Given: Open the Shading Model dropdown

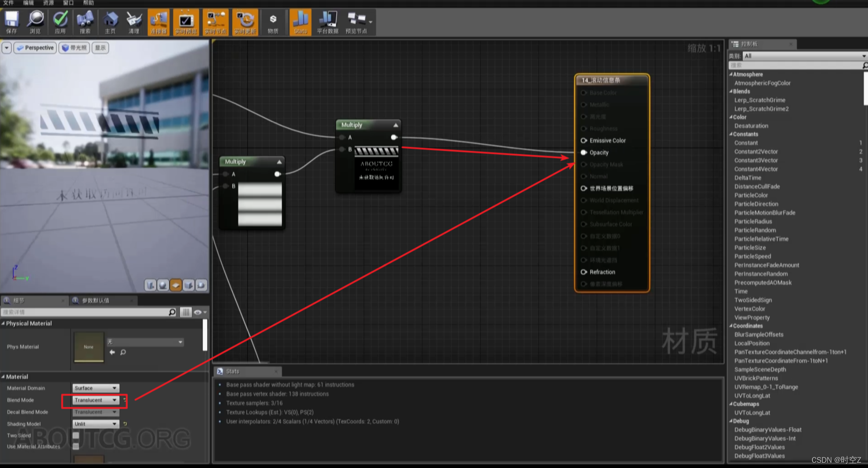Looking at the screenshot, I should click(x=95, y=424).
